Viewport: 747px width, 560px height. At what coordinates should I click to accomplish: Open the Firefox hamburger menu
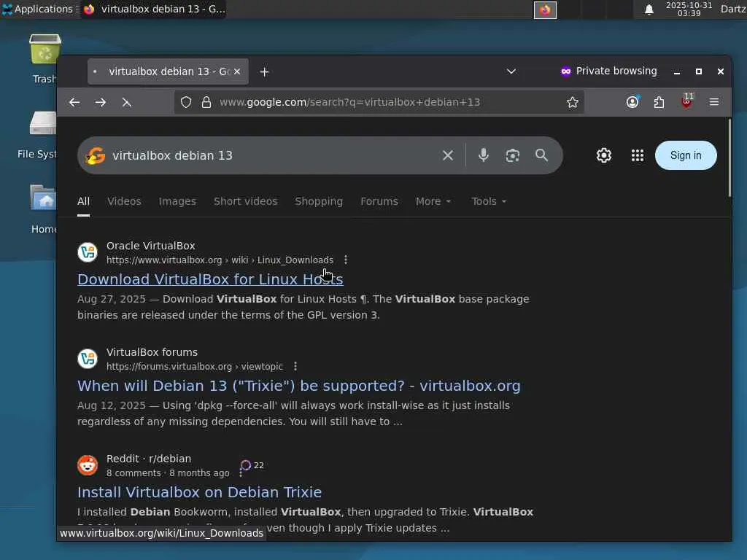pos(713,102)
